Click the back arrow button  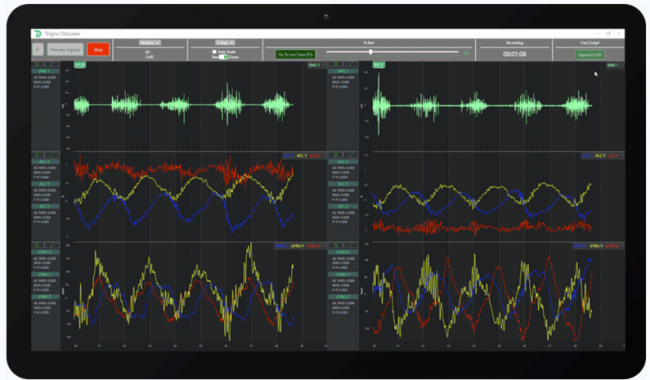38,50
